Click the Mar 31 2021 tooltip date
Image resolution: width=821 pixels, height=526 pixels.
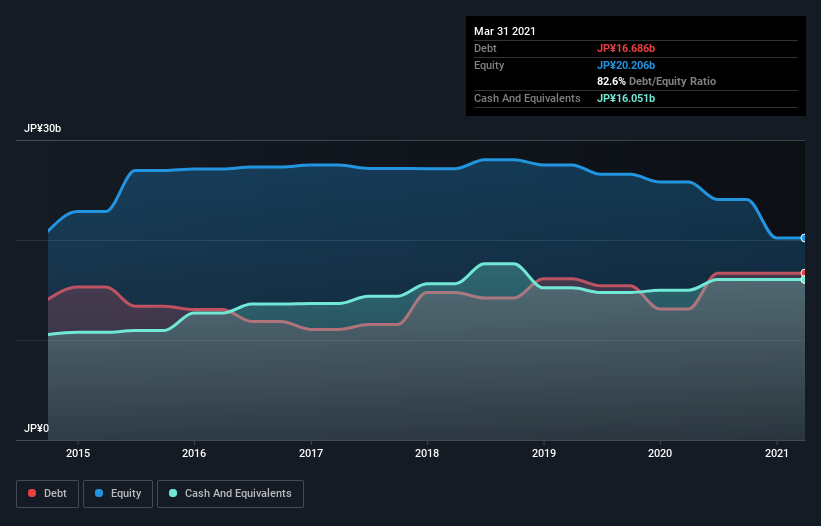pyautogui.click(x=505, y=31)
